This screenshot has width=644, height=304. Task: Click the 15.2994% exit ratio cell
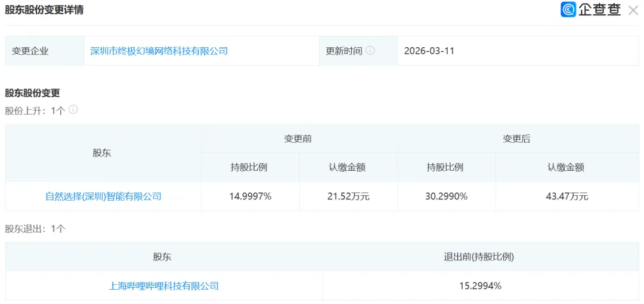481,285
